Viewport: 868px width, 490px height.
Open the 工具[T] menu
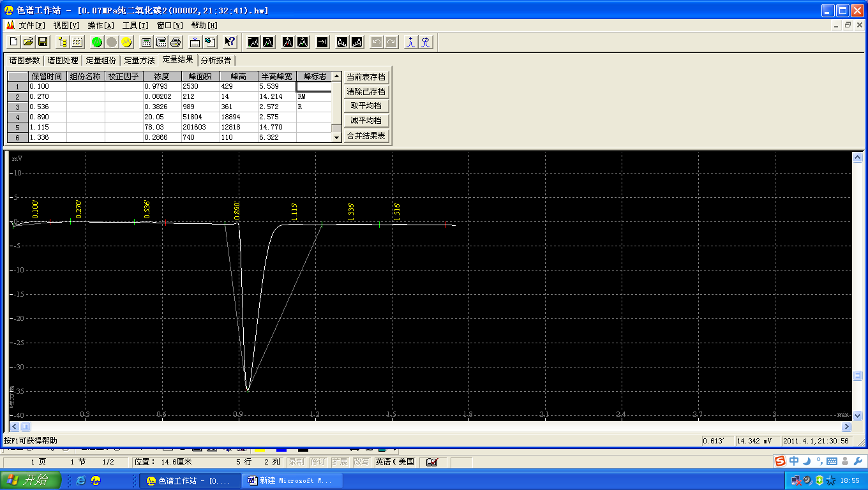135,26
